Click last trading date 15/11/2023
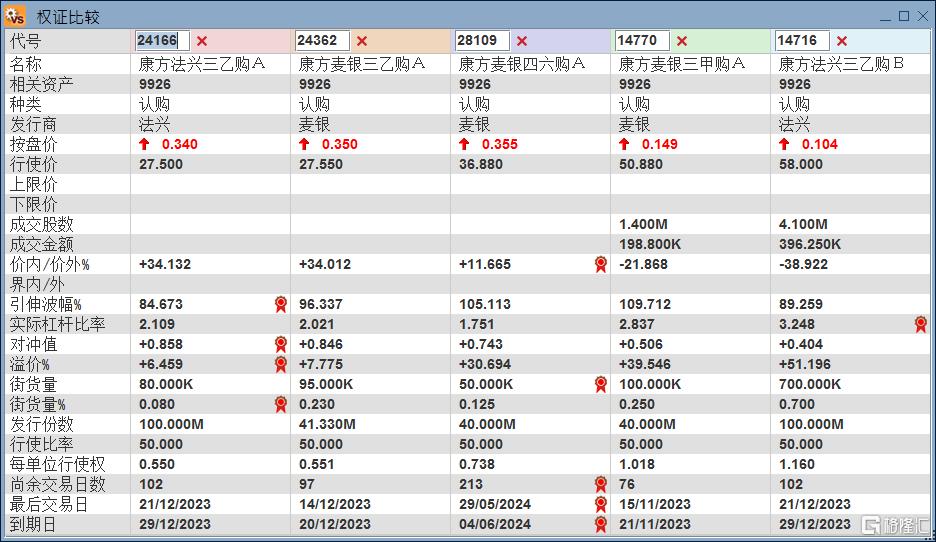 coord(655,504)
